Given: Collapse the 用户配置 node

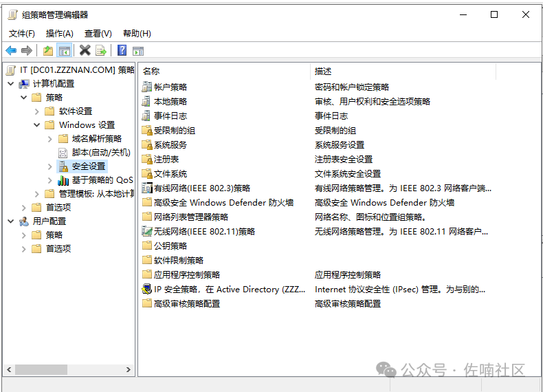Looking at the screenshot, I should point(11,221).
